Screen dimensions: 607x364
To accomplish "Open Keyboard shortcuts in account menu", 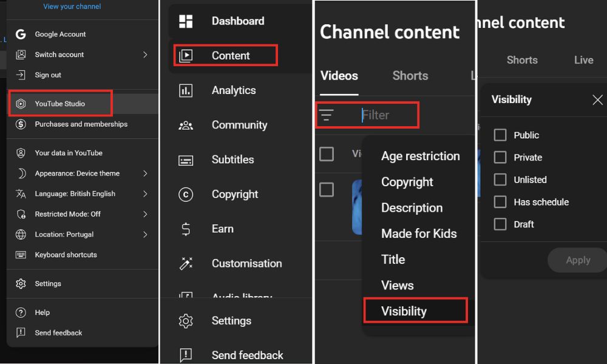I will 66,255.
